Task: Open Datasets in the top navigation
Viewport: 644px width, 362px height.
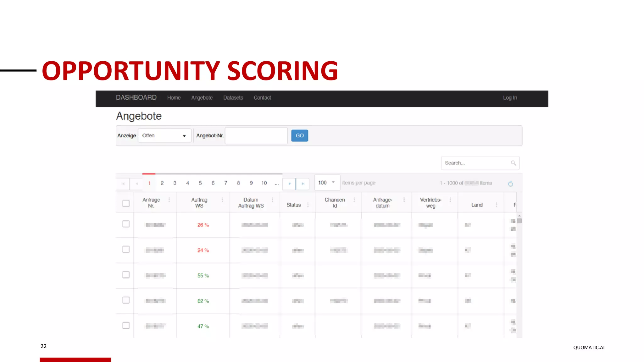Action: coord(233,98)
